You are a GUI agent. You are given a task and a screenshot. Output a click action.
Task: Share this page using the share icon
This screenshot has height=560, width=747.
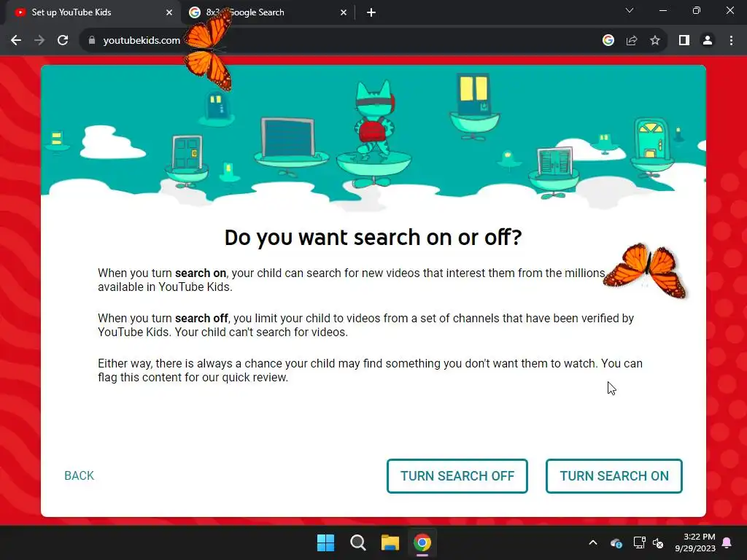tap(632, 41)
